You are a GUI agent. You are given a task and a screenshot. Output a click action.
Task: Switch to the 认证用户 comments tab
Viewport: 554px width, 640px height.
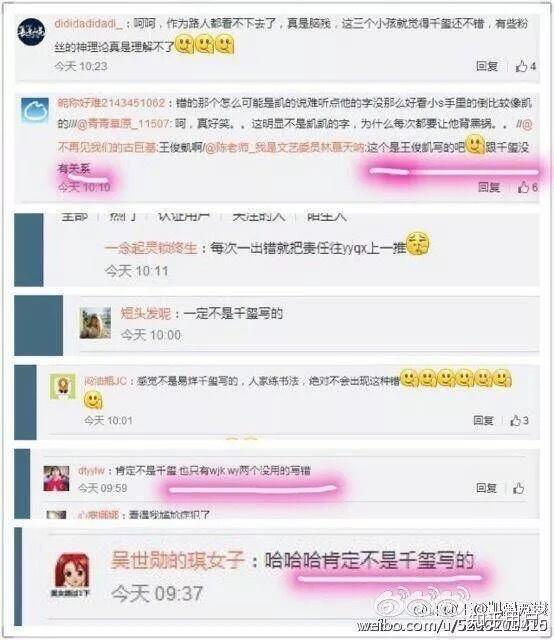184,216
